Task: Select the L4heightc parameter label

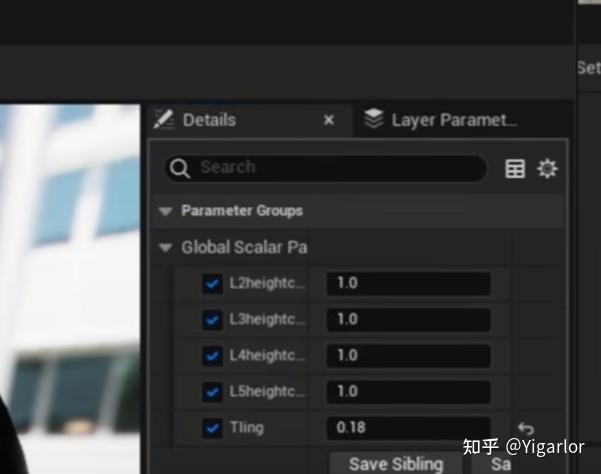Action: click(267, 356)
